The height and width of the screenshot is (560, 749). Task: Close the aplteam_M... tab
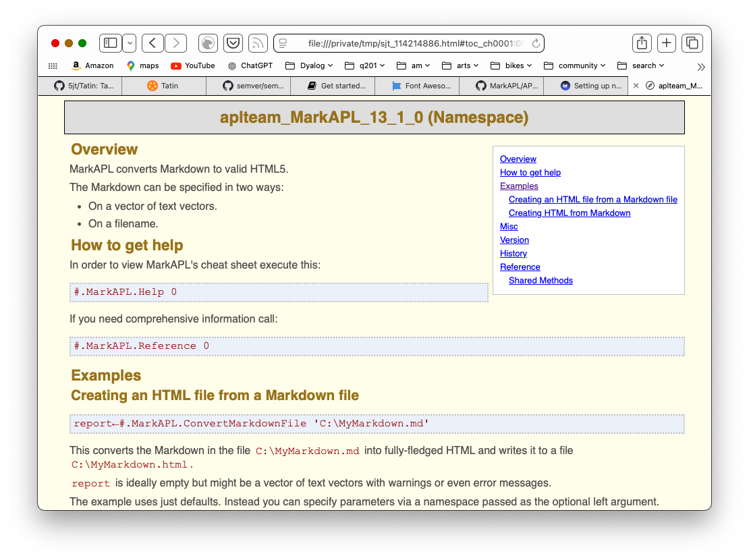tap(636, 86)
